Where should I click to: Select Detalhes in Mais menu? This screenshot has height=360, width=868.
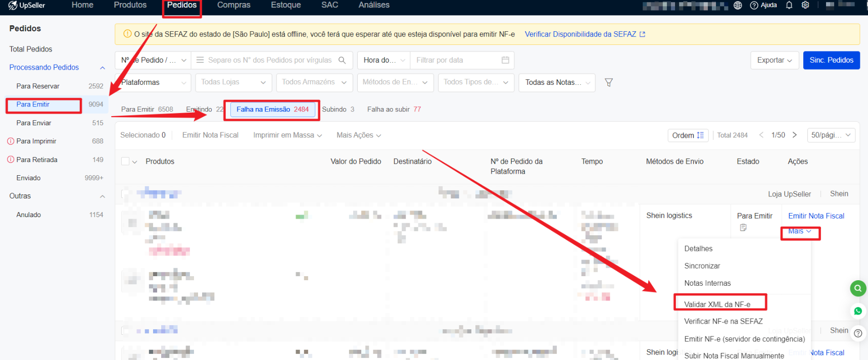click(x=698, y=249)
